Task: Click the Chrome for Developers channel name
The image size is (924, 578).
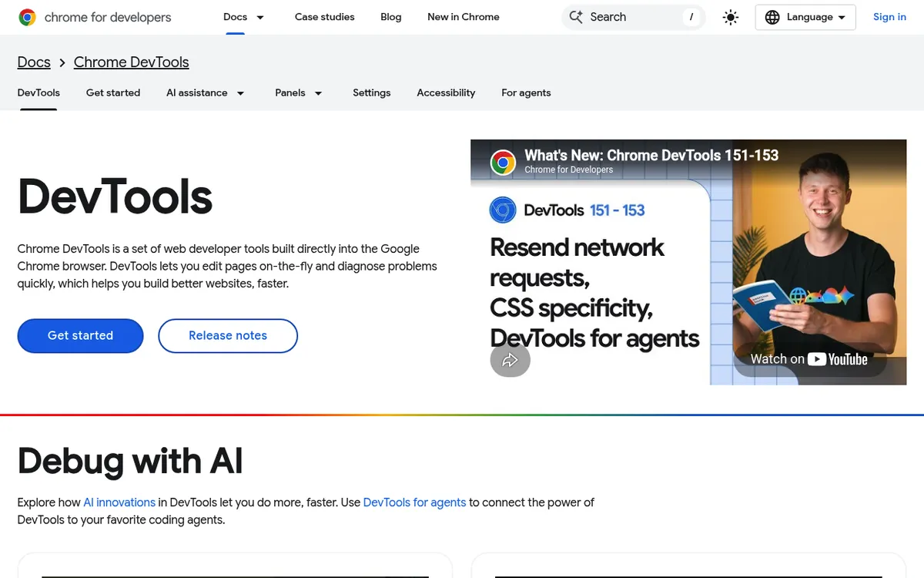Action: coord(569,170)
